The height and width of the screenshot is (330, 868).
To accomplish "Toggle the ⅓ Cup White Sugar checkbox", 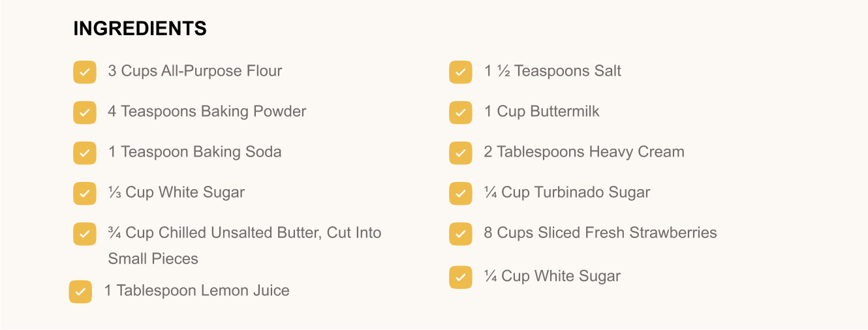I will [x=85, y=194].
